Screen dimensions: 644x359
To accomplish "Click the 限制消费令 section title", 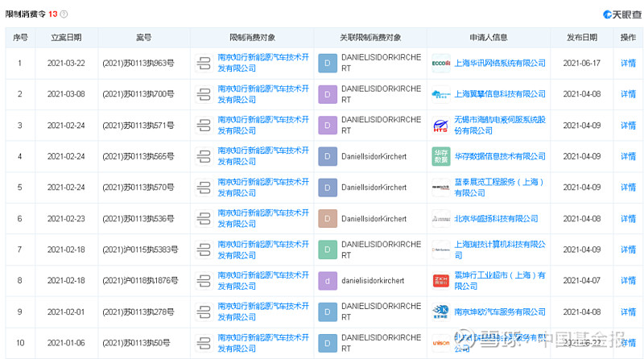I will coord(26,14).
